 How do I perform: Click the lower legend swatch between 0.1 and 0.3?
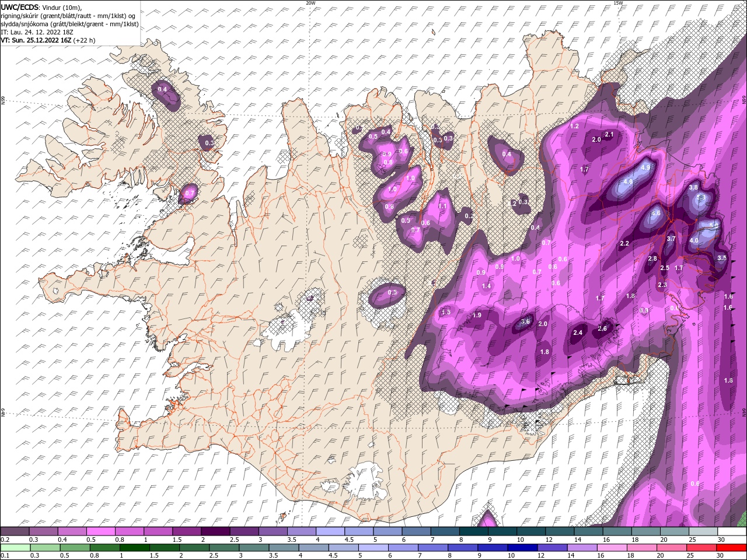15,548
